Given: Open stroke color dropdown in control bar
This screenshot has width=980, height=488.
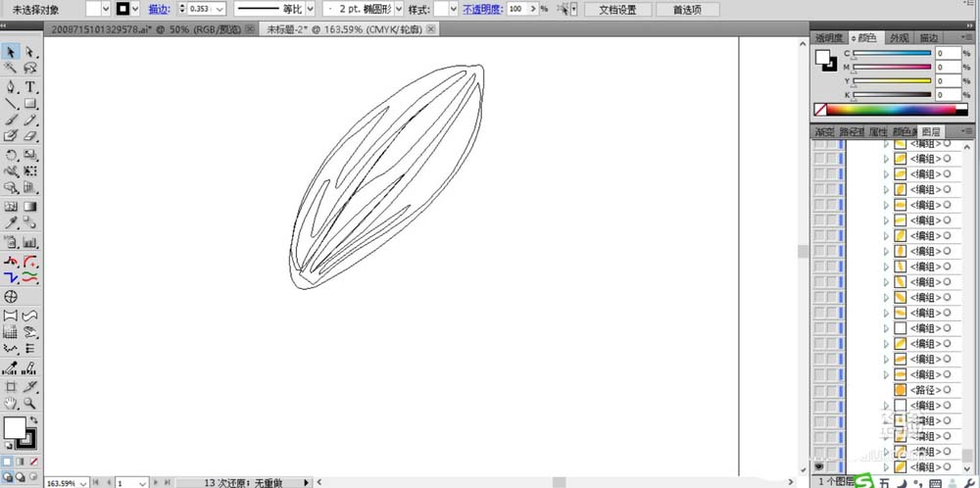Looking at the screenshot, I should click(135, 10).
